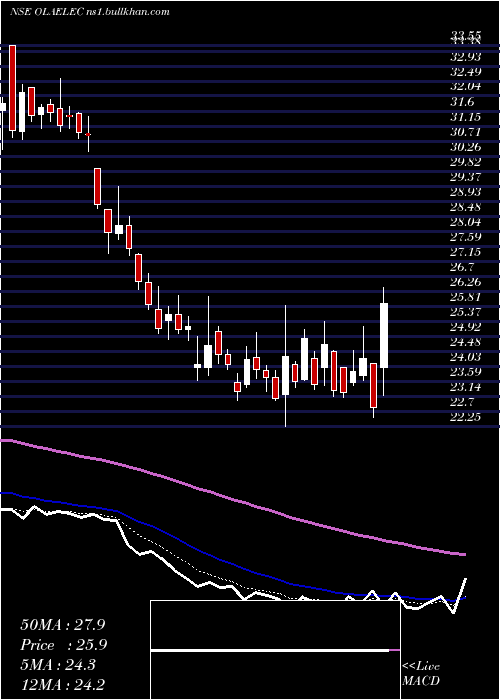
Task: Click the MACD label
Action: click(x=421, y=681)
